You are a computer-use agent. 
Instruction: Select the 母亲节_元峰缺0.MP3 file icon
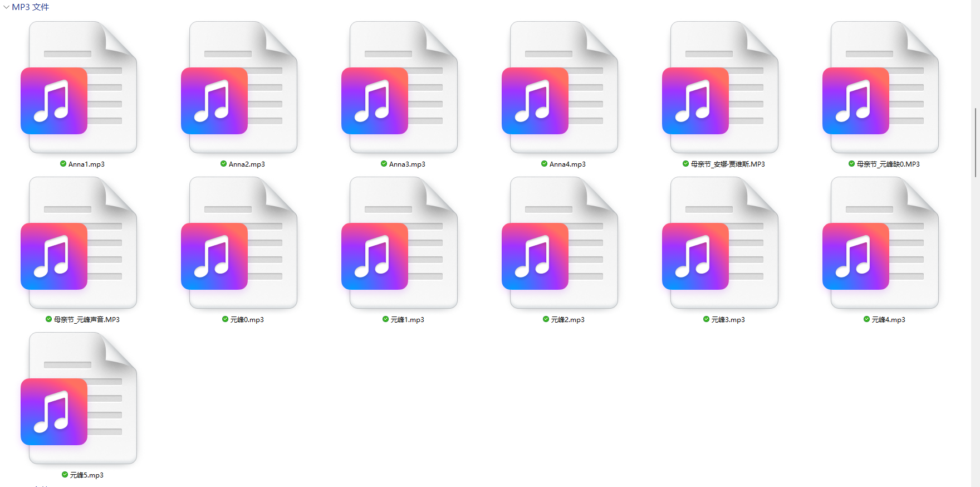881,87
